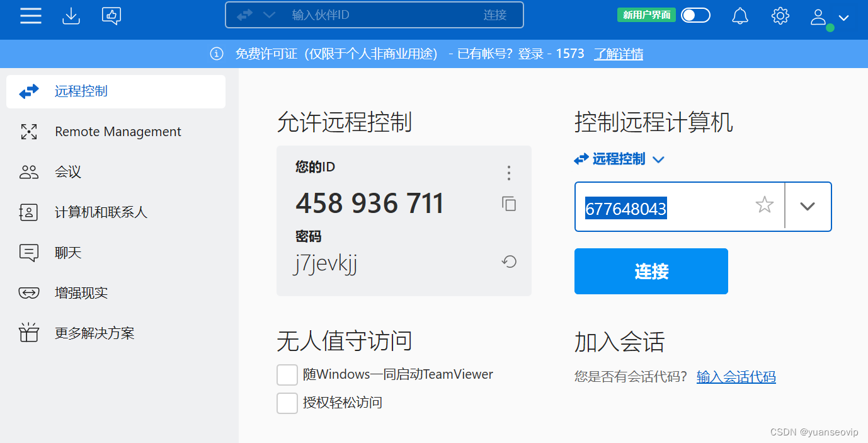Viewport: 868px width, 443px height.
Task: Expand the account menu chevron
Action: point(844,18)
